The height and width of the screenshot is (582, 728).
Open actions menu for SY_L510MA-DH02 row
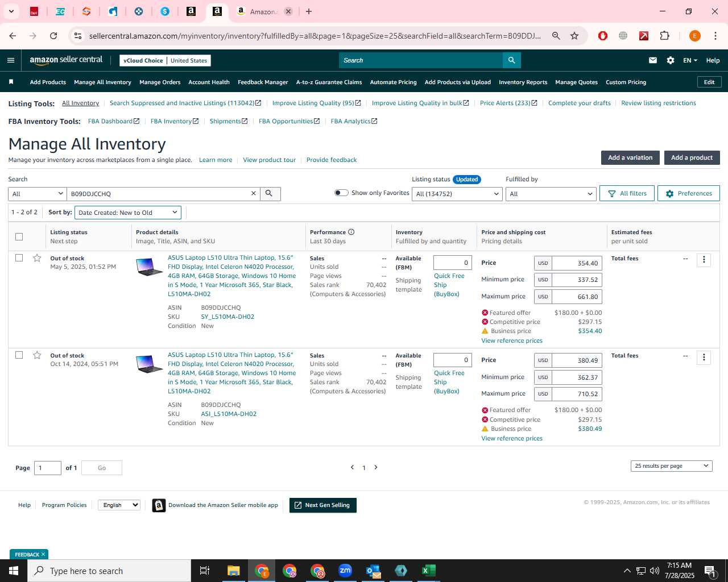click(x=704, y=260)
